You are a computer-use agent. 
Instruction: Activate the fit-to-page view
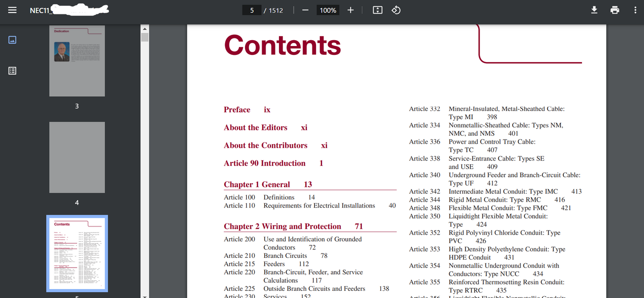(x=377, y=10)
